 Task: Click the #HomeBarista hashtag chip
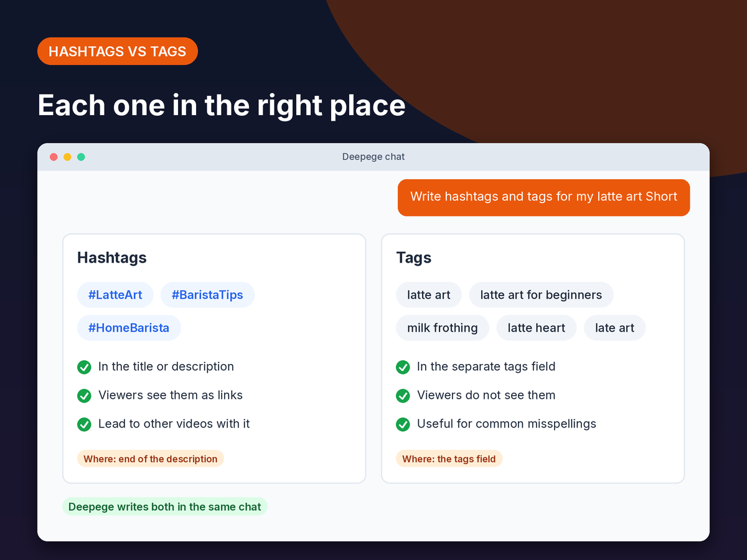pyautogui.click(x=129, y=328)
